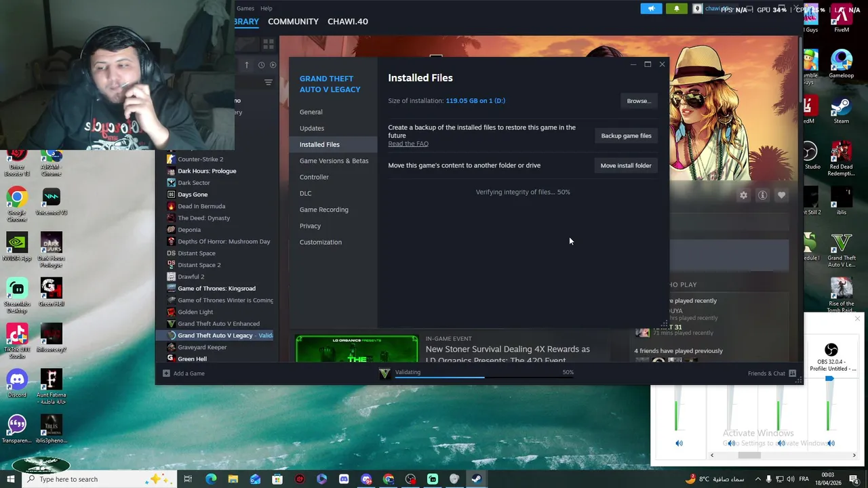Adjust the fourth OBS channel volume fader
This screenshot has width=868, height=488.
[829, 380]
